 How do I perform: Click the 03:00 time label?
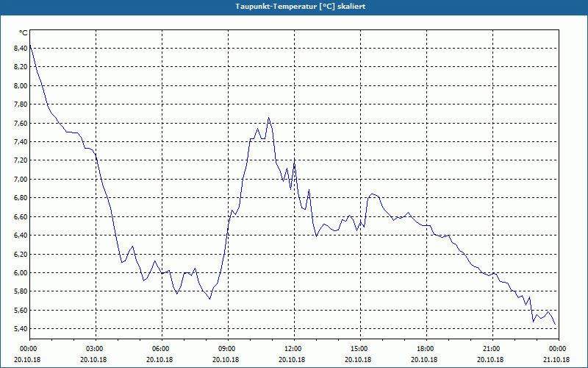click(96, 349)
